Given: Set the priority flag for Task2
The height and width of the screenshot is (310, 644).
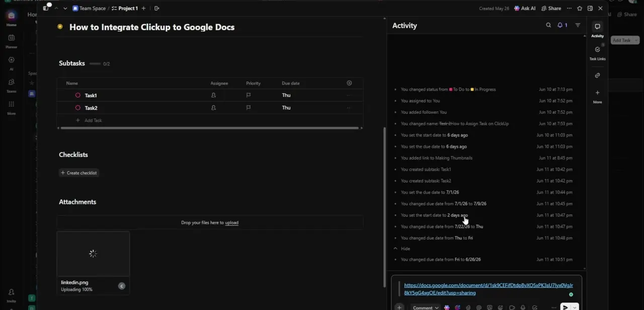Looking at the screenshot, I should coord(248,108).
